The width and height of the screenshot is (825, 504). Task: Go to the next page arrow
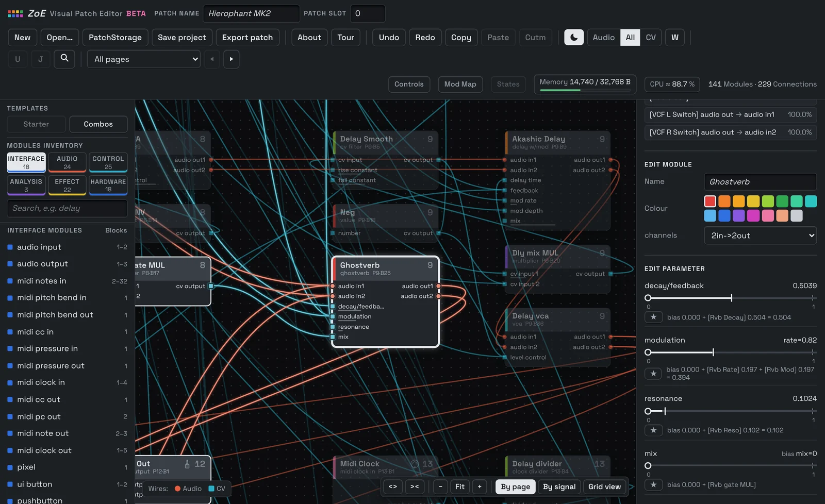[231, 59]
